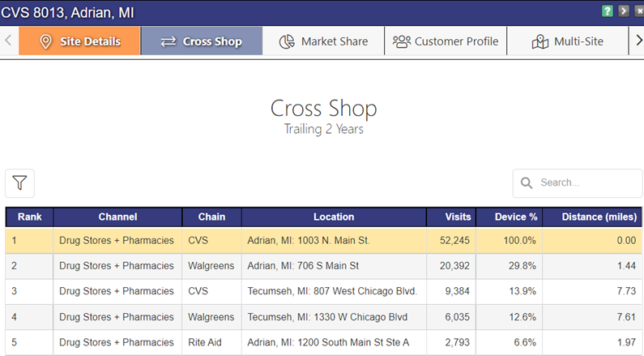Open help with the green question mark

[608, 11]
